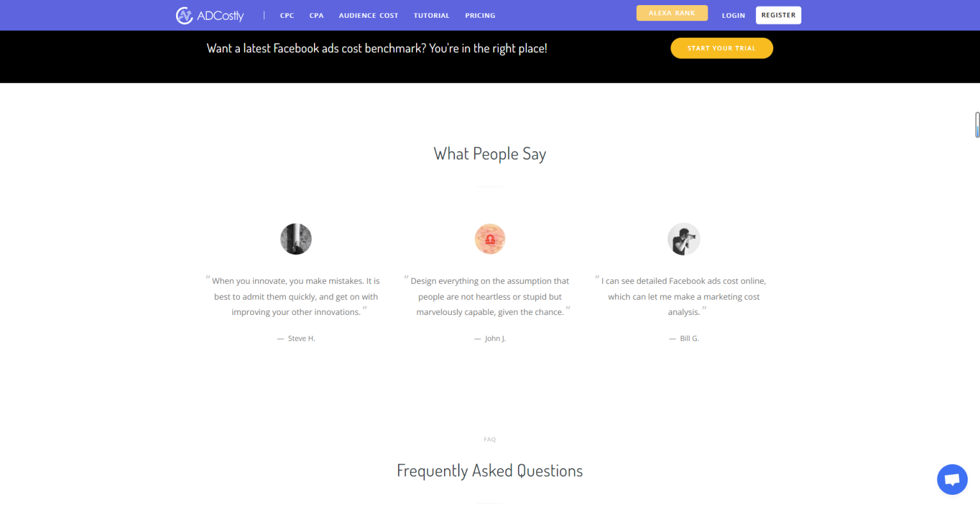The image size is (980, 505).
Task: Click the Bill G. author name
Action: click(689, 339)
